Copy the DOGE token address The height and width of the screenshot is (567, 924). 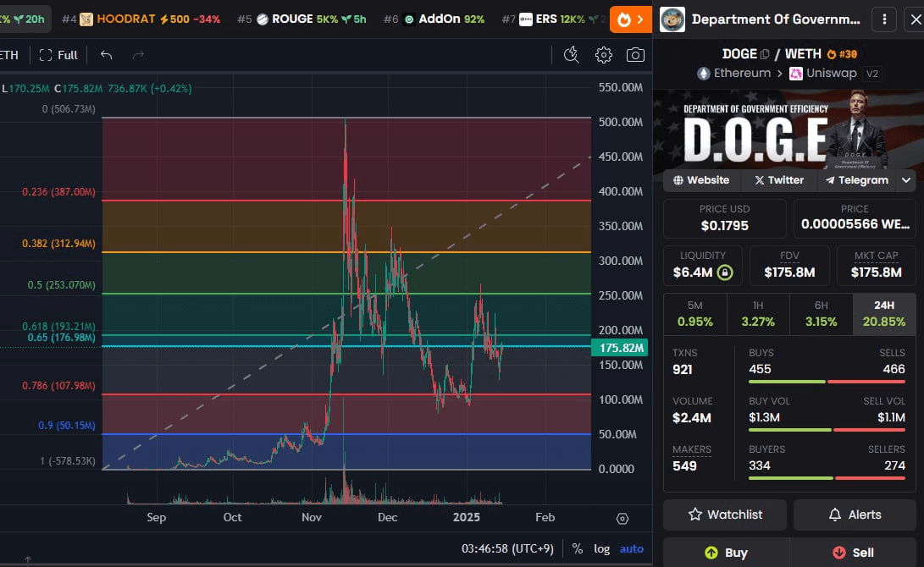(765, 54)
